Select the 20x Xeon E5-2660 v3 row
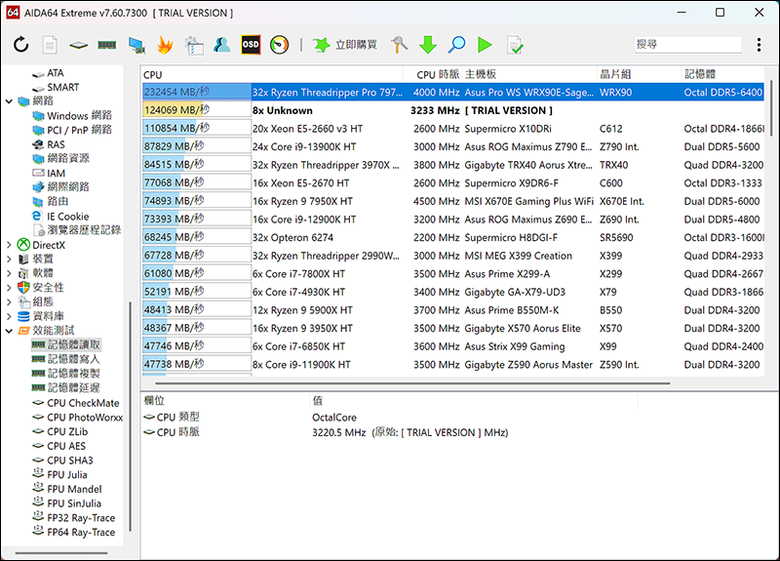Screen dimensions: 780x561 tap(453, 129)
